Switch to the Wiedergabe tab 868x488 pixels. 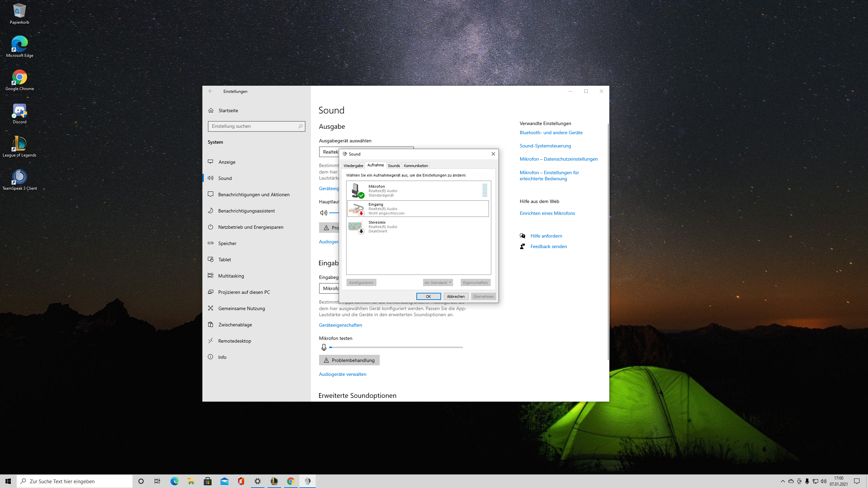353,165
